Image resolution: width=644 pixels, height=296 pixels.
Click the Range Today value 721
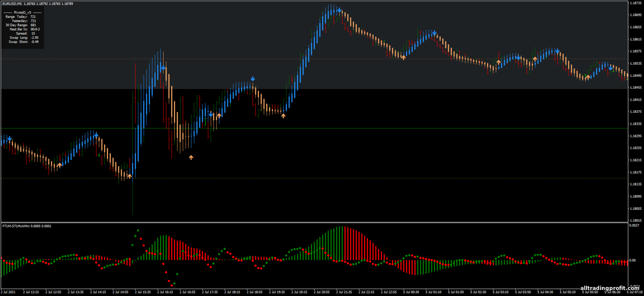coord(33,17)
